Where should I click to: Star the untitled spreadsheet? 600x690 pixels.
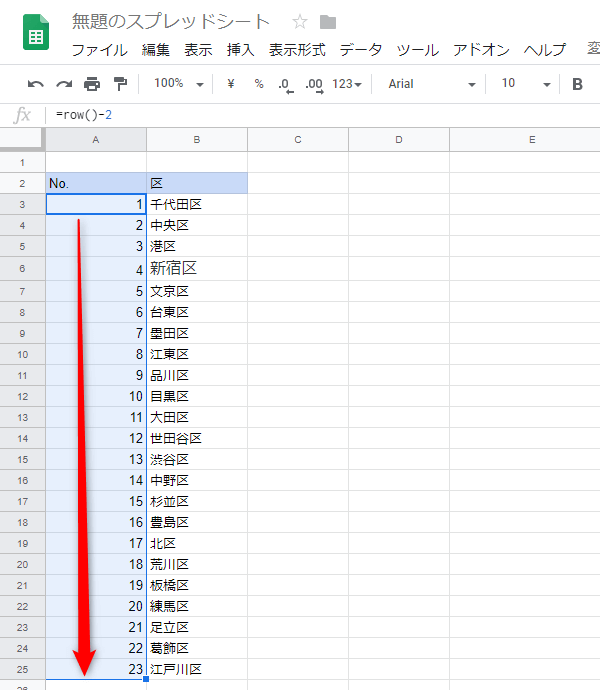(300, 22)
